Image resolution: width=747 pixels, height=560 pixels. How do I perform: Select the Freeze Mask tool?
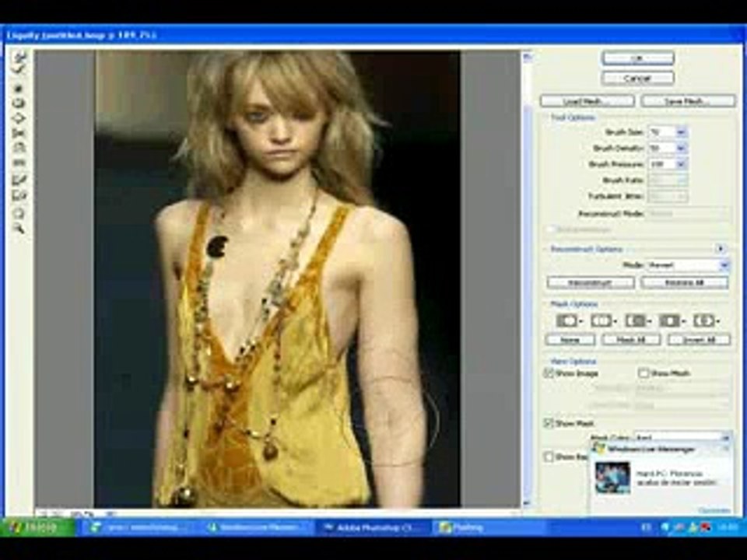20,180
